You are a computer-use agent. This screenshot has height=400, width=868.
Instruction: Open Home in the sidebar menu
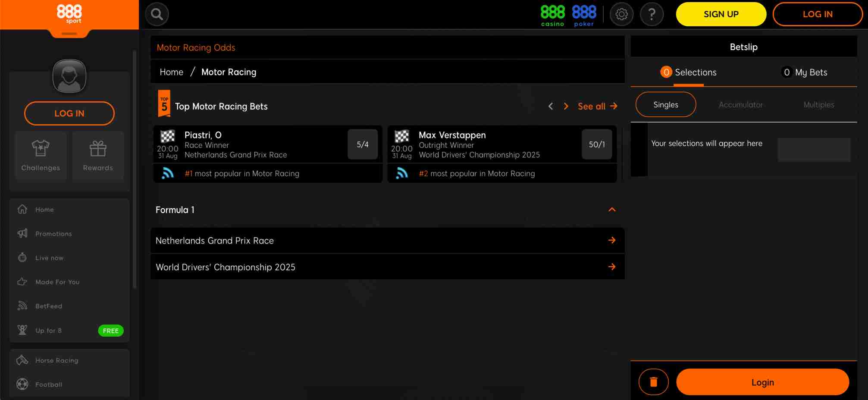69,209
